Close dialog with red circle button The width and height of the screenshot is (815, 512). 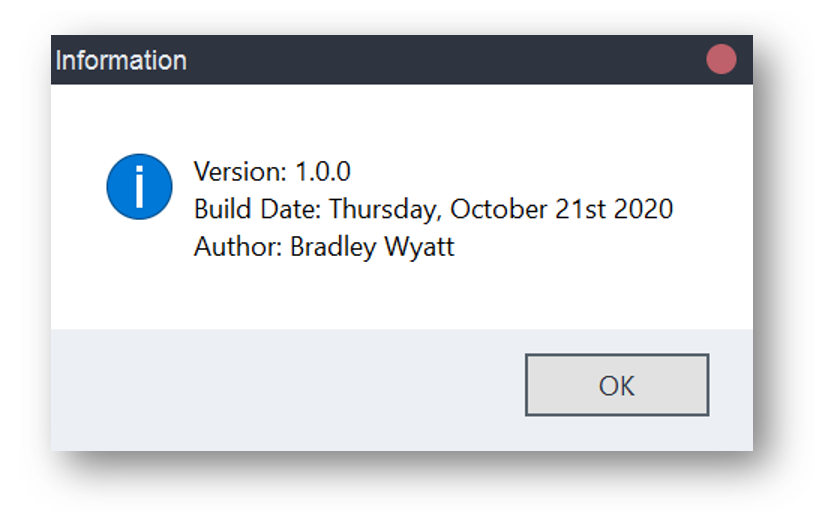click(721, 59)
